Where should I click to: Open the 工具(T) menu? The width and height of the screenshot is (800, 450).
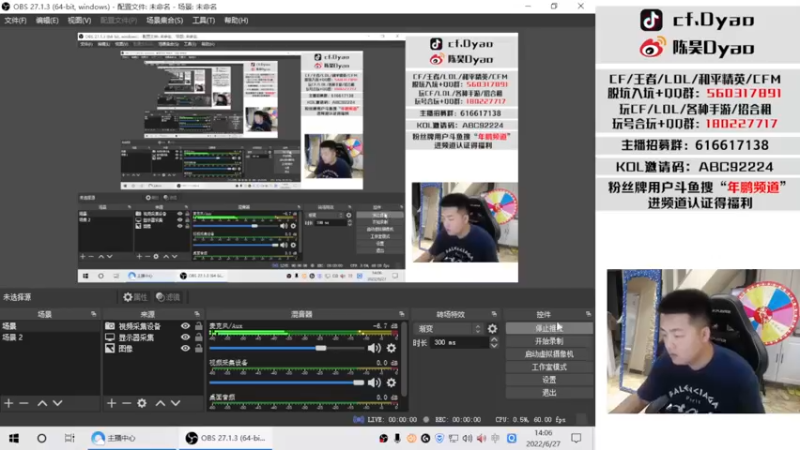pos(203,20)
